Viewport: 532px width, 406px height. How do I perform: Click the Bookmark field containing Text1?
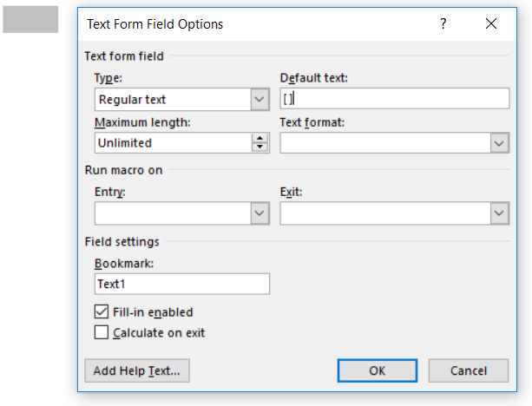[x=182, y=284]
